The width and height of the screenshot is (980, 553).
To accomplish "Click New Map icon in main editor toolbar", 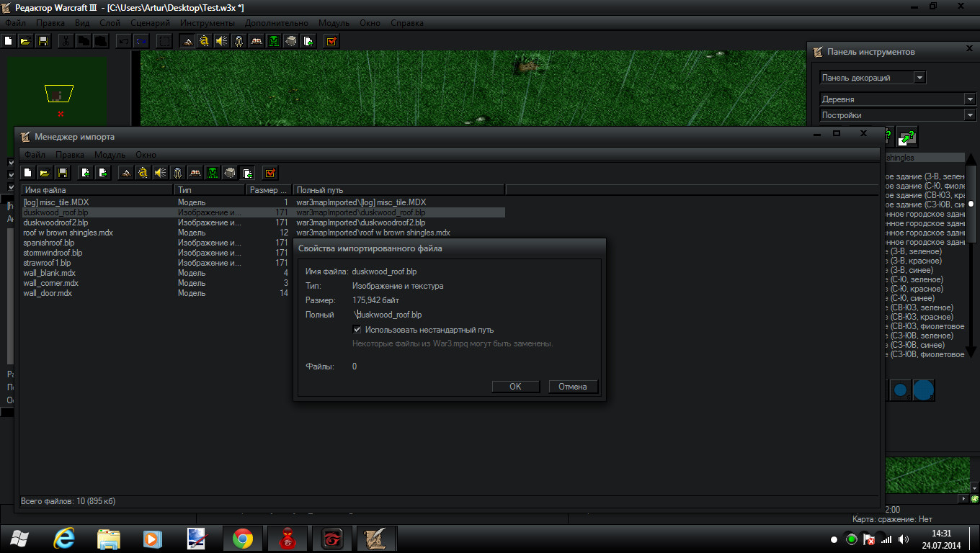I will click(9, 41).
